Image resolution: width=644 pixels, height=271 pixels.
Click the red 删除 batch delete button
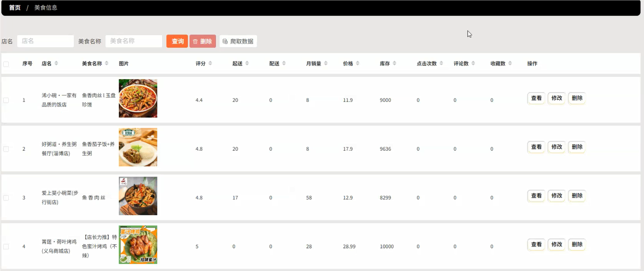point(203,41)
